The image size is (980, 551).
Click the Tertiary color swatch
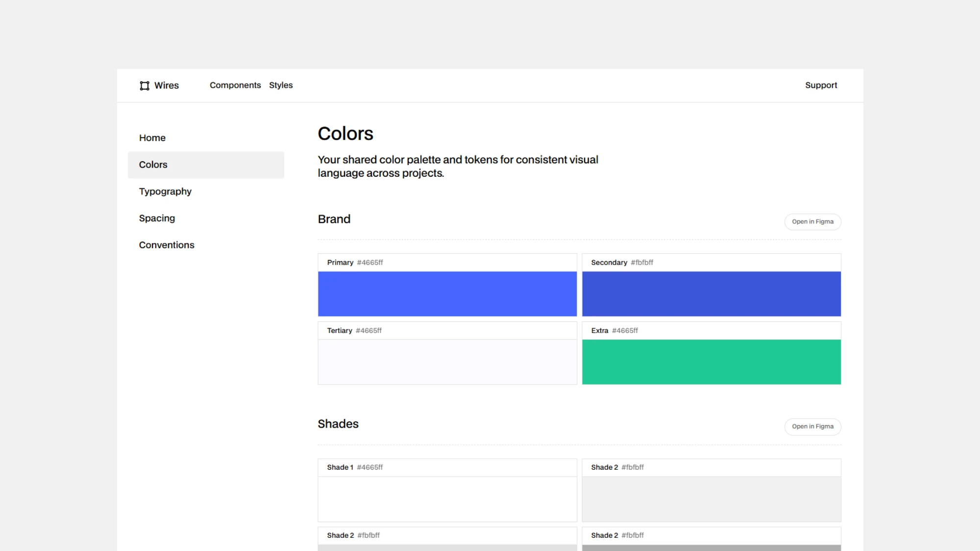447,362
